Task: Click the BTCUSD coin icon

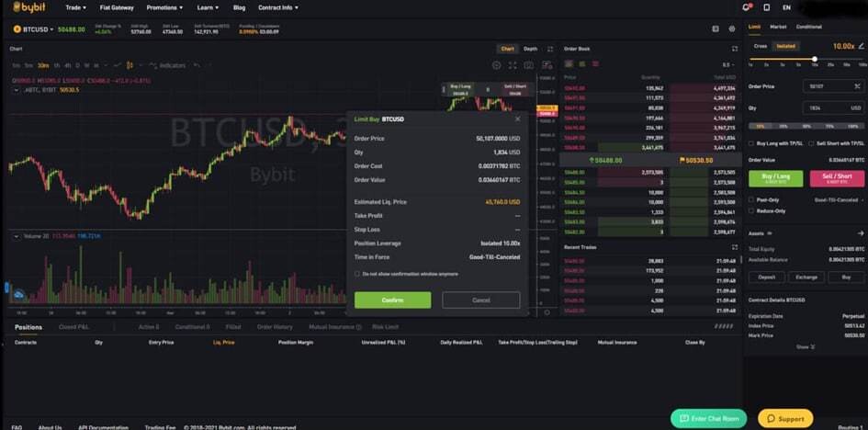Action: 17,29
